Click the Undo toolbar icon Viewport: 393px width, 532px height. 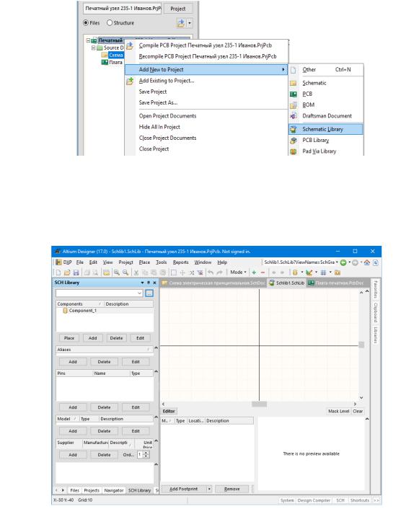[x=211, y=272]
